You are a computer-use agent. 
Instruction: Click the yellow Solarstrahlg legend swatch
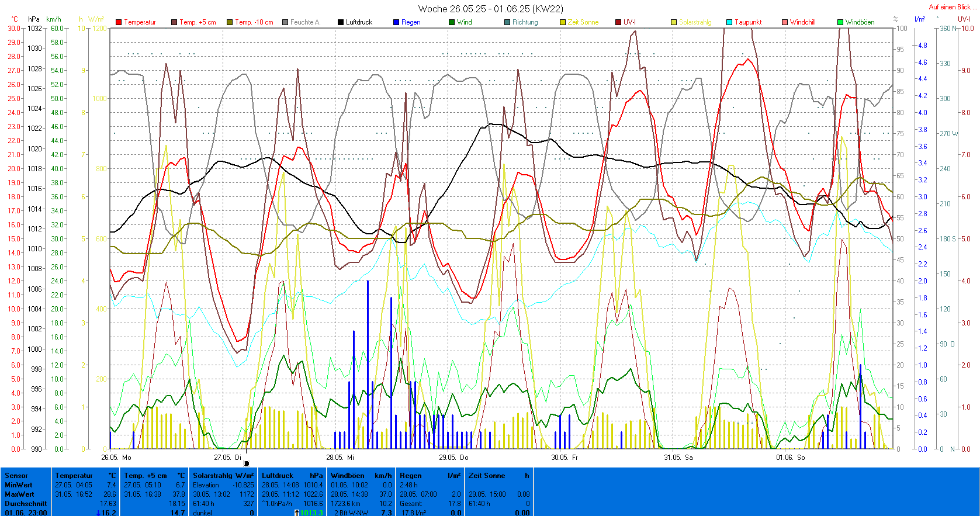674,22
